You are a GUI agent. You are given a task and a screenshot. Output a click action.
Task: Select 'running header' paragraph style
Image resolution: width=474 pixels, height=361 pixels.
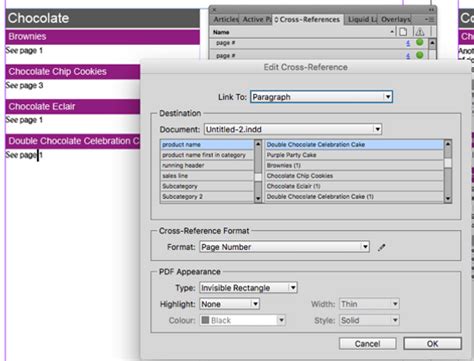[x=207, y=165]
